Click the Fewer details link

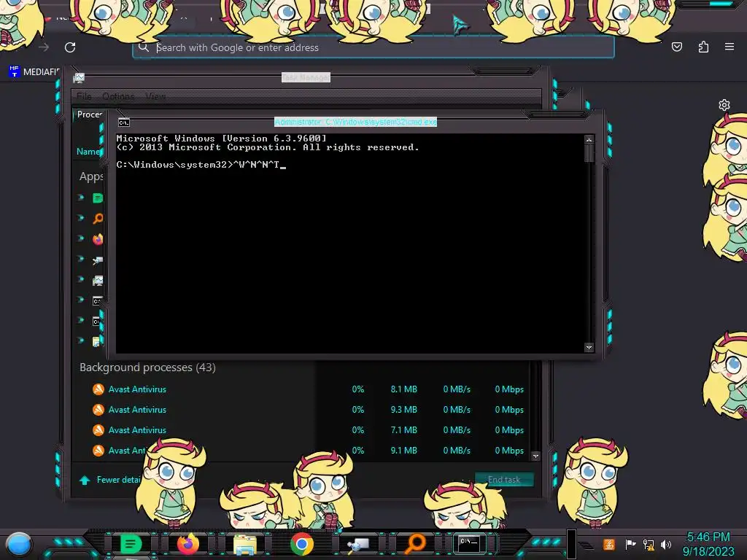pyautogui.click(x=119, y=480)
